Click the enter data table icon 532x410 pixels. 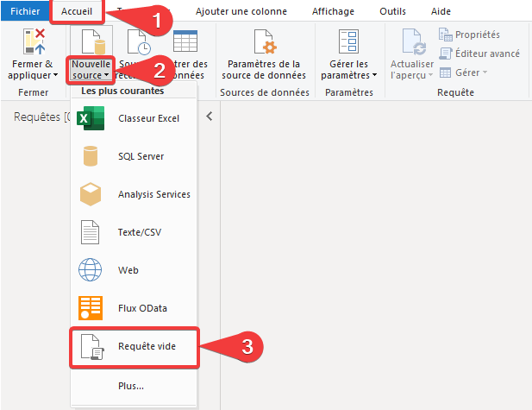(185, 41)
